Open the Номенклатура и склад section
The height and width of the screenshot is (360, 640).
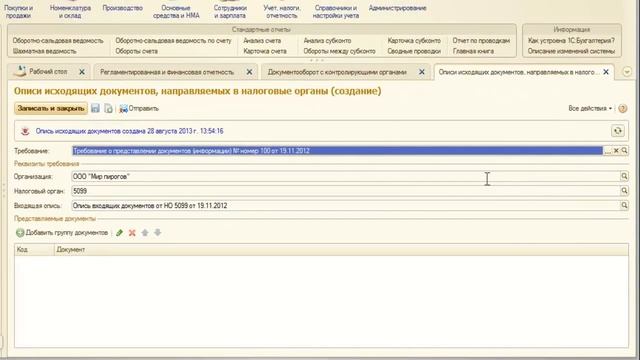click(70, 11)
